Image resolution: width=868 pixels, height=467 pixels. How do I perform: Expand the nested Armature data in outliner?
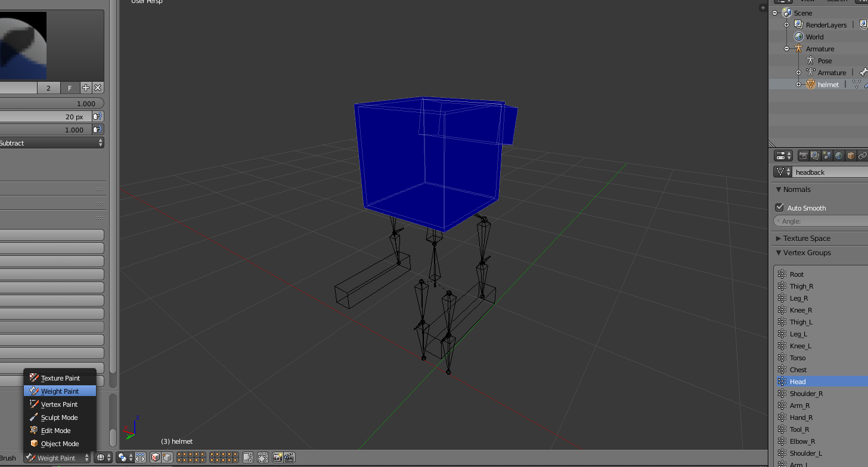(x=798, y=72)
